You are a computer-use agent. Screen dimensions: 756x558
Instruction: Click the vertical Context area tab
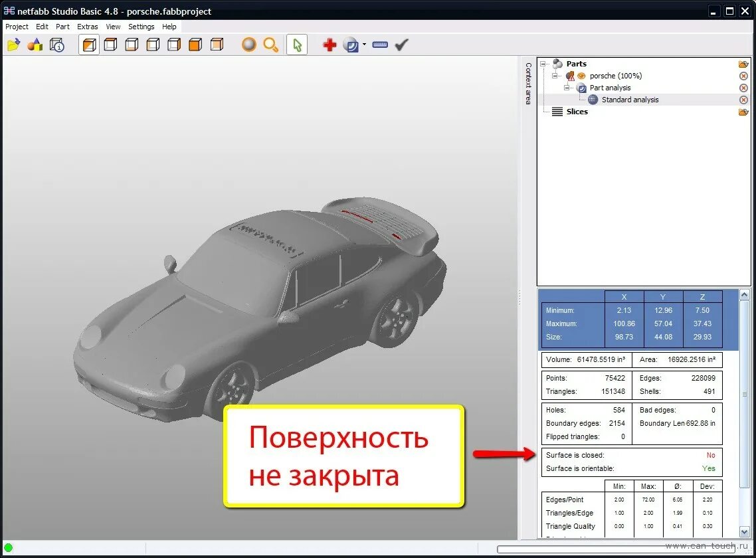[x=528, y=84]
